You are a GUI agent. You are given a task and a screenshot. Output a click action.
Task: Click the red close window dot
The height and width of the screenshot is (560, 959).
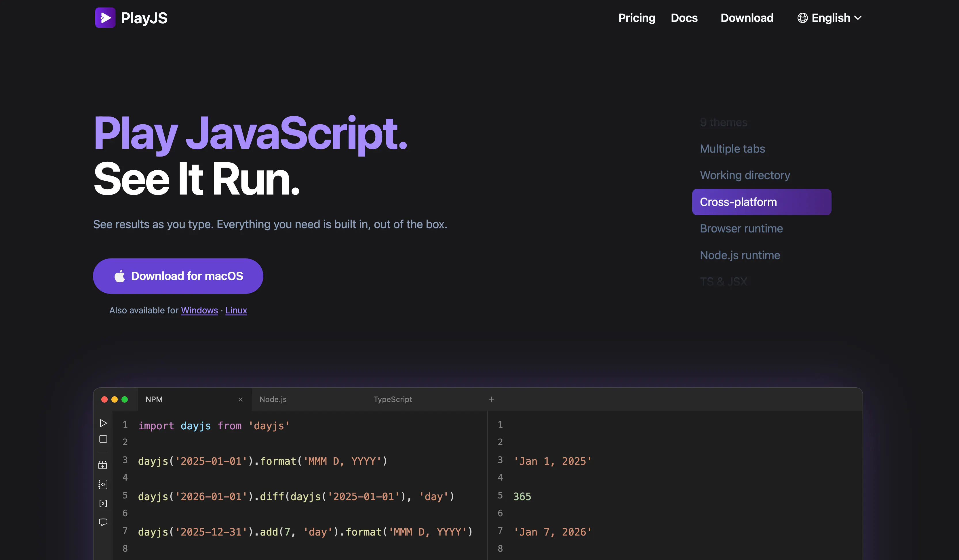point(104,399)
